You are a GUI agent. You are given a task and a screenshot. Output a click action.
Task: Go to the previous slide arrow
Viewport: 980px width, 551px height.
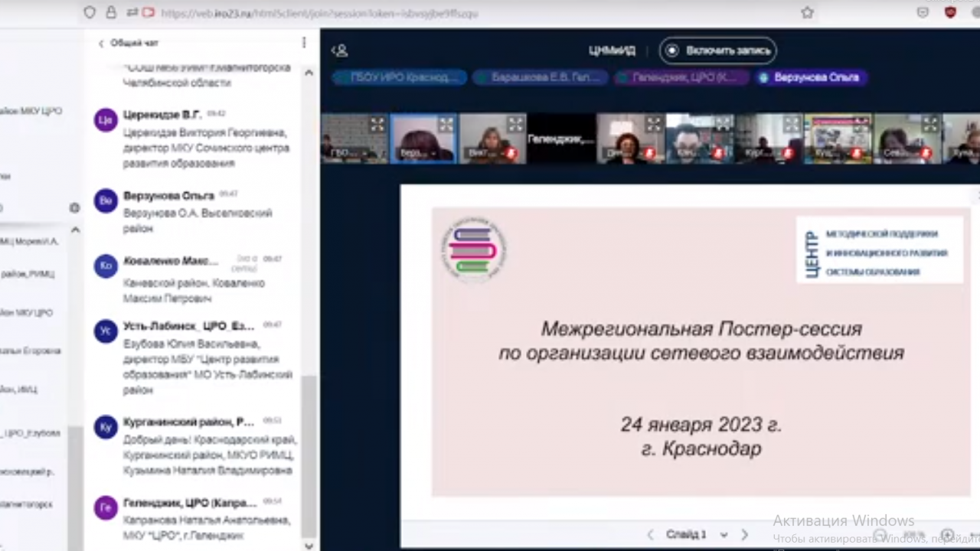[651, 534]
